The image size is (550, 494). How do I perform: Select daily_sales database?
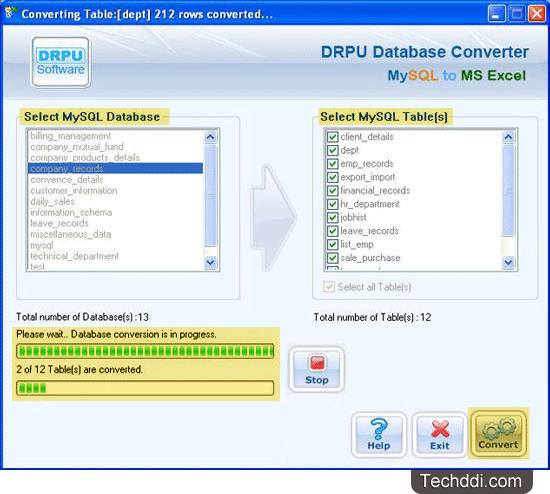tap(115, 201)
